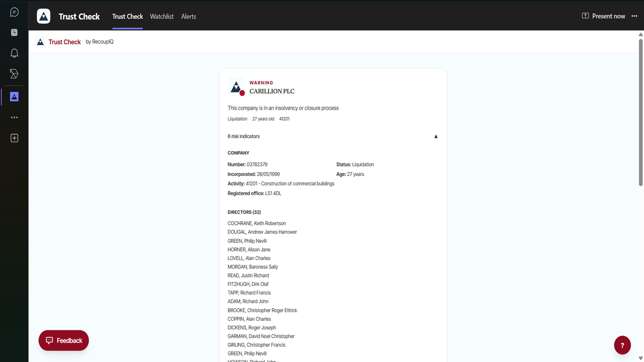644x362 pixels.
Task: Click the DIRECTORS (32) heading
Action: pyautogui.click(x=244, y=212)
